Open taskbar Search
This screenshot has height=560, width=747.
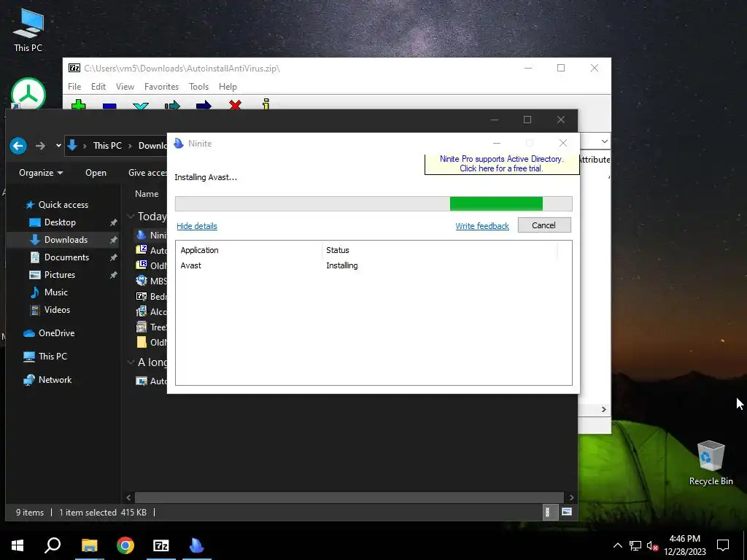pyautogui.click(x=53, y=545)
